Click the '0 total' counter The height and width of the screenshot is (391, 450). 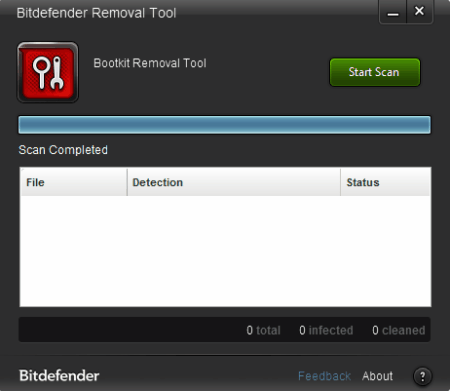coord(263,330)
